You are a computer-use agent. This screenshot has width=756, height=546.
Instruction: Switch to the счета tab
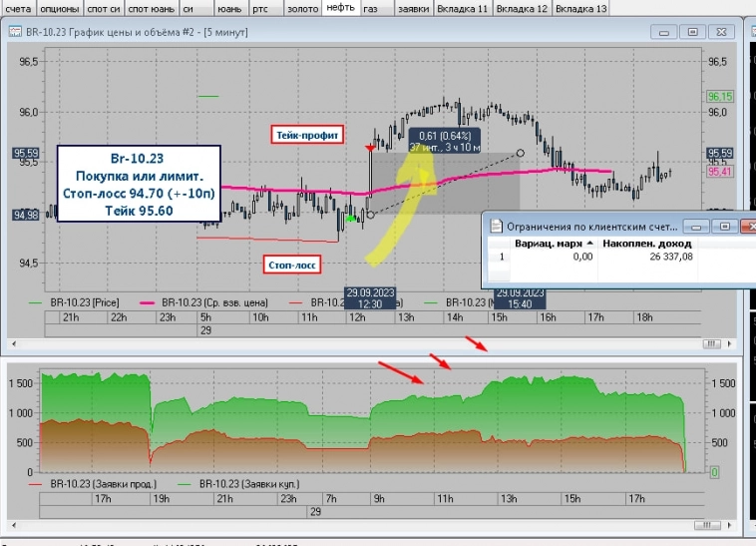click(18, 8)
